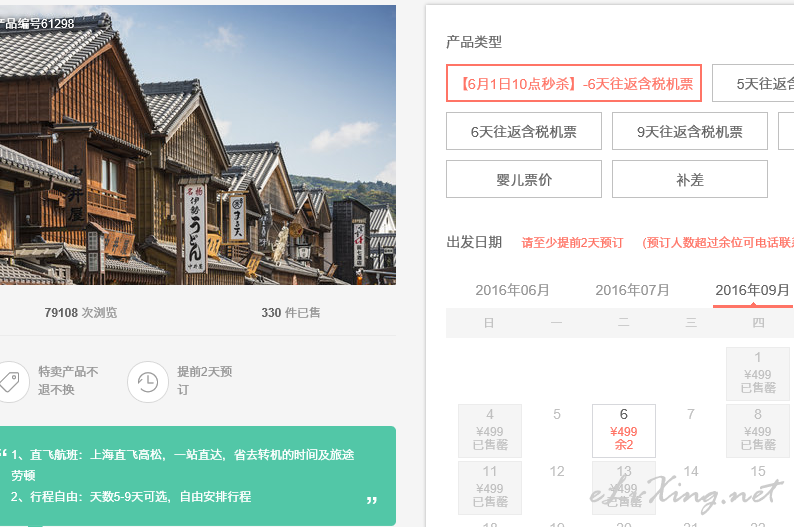Click the price tag icon for no-refund specials
The height and width of the screenshot is (527, 794).
click(x=10, y=382)
